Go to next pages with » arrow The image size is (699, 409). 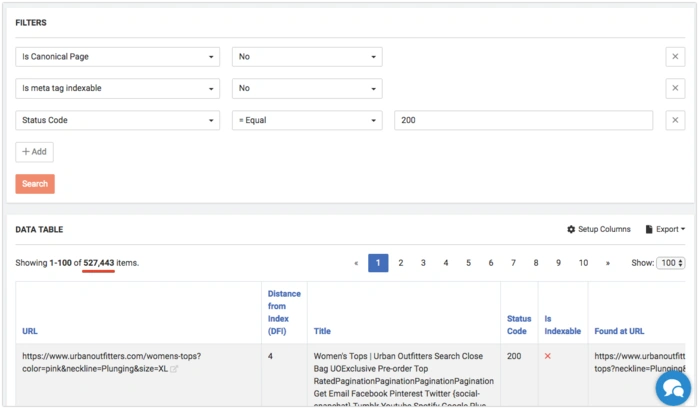(608, 263)
